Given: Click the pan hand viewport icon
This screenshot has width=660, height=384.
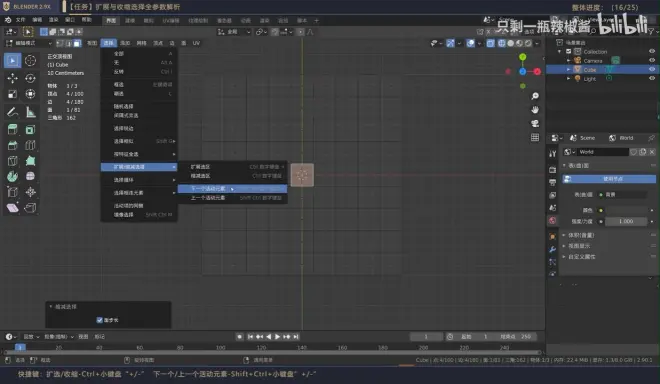Looking at the screenshot, I should pos(535,110).
